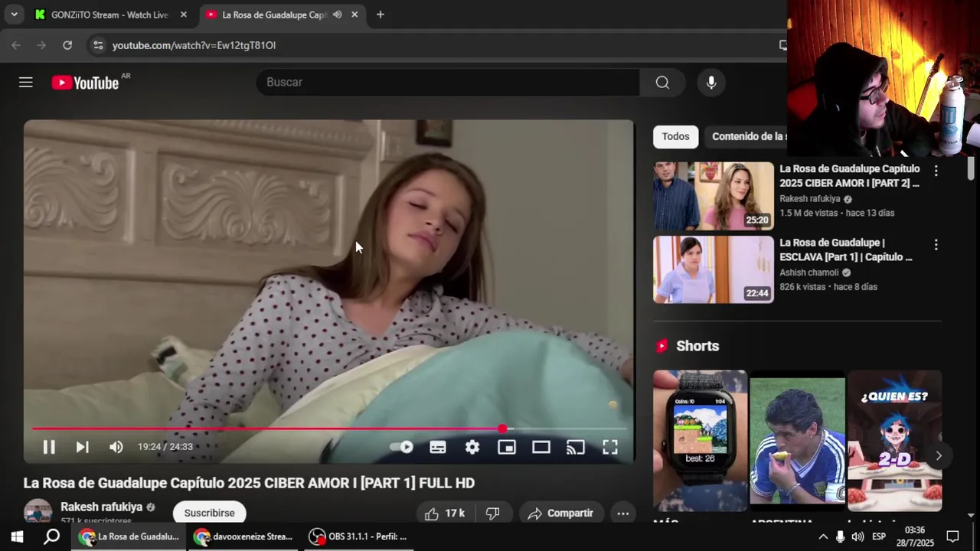Screen dimensions: 980x551
Task: Skip to next video in player
Action: 82,447
